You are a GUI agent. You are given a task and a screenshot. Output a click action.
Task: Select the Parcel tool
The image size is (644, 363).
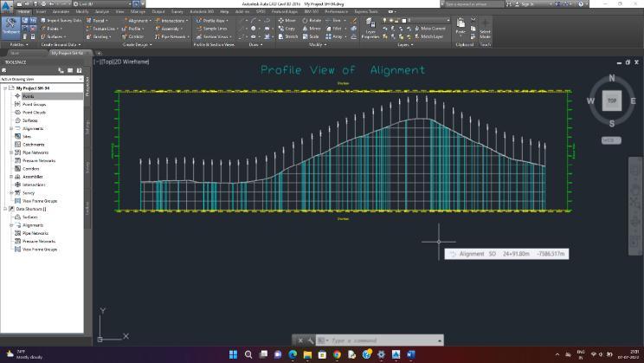pos(97,20)
